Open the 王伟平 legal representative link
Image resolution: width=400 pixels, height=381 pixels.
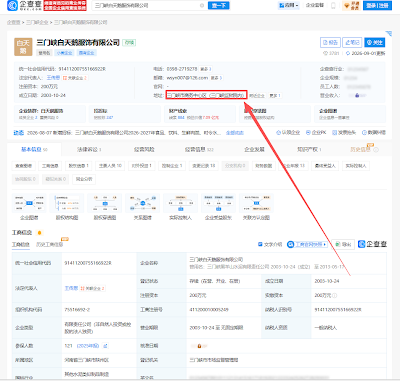(53, 78)
